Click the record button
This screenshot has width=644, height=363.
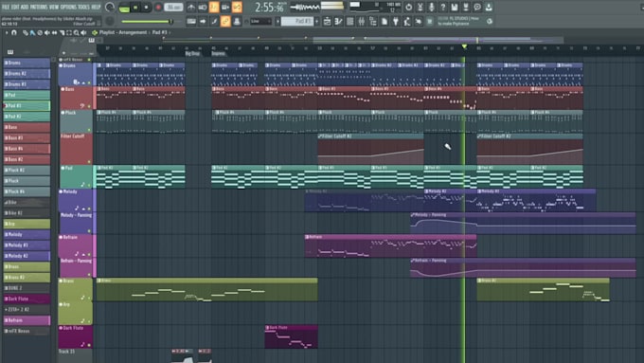click(x=158, y=8)
